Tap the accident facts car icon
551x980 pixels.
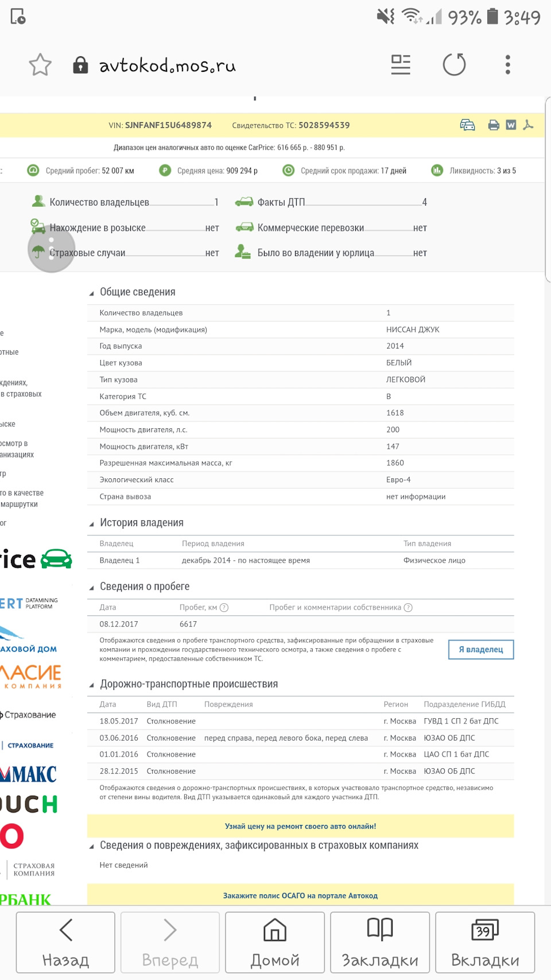[x=244, y=202]
